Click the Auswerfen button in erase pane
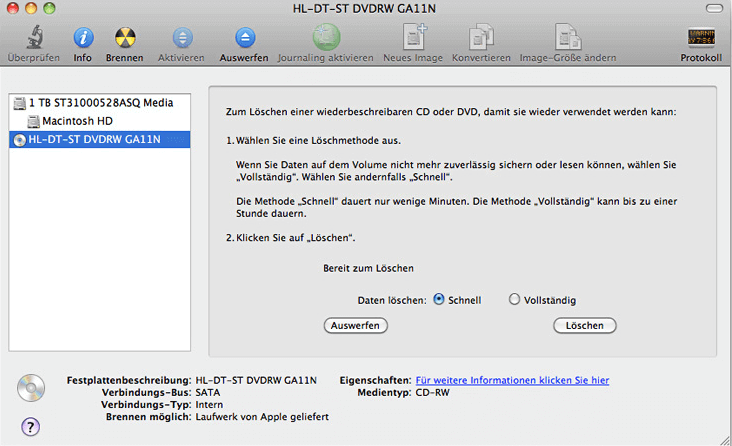Image resolution: width=732 pixels, height=446 pixels. point(355,326)
